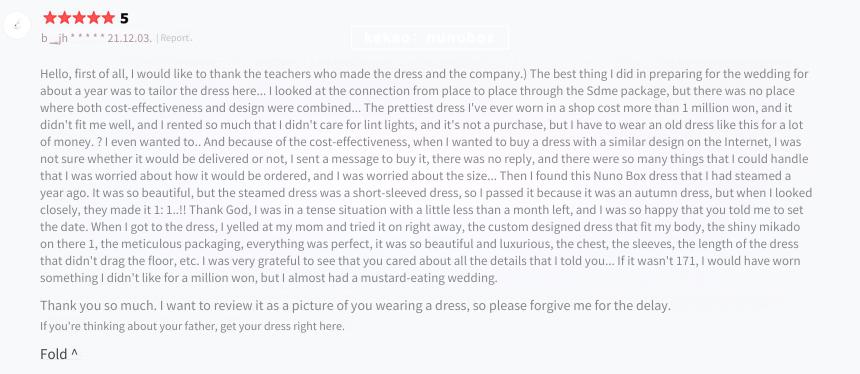Click the review date 21.12.03.
Image resolution: width=860 pixels, height=374 pixels.
coord(130,38)
